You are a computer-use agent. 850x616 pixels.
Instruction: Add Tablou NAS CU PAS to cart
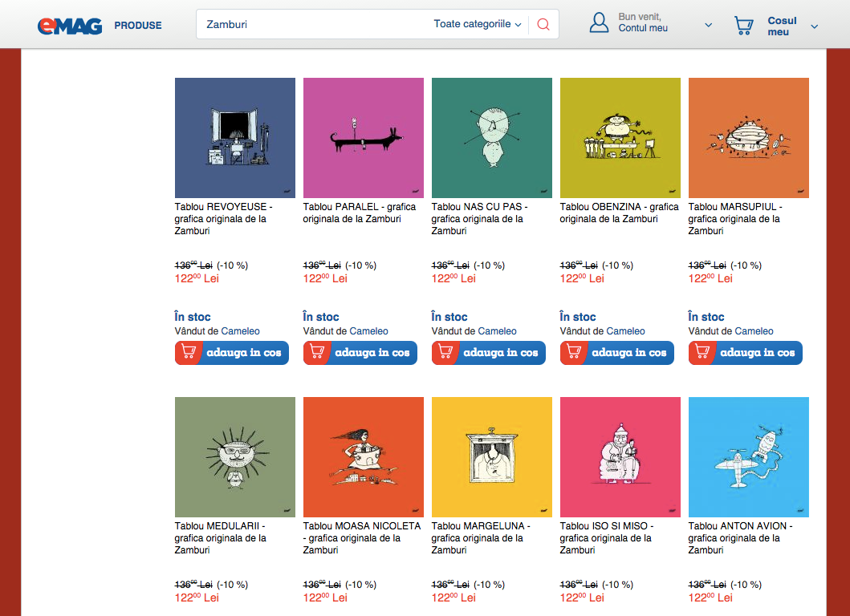[x=489, y=353]
